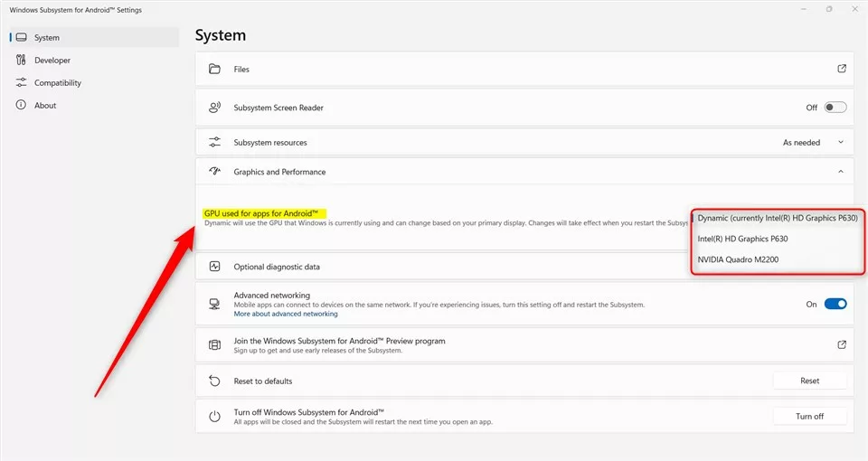This screenshot has width=868, height=461.
Task: Click the Turn off button
Action: coord(809,416)
